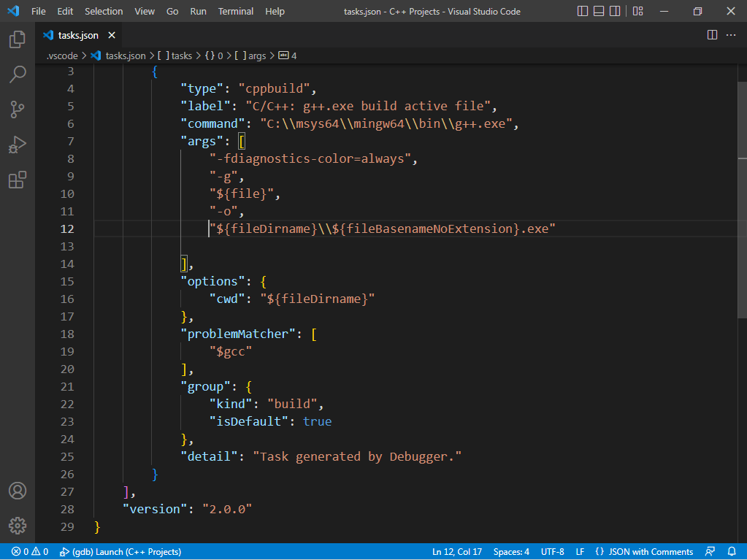
Task: Open the Search view in activity bar
Action: click(17, 74)
